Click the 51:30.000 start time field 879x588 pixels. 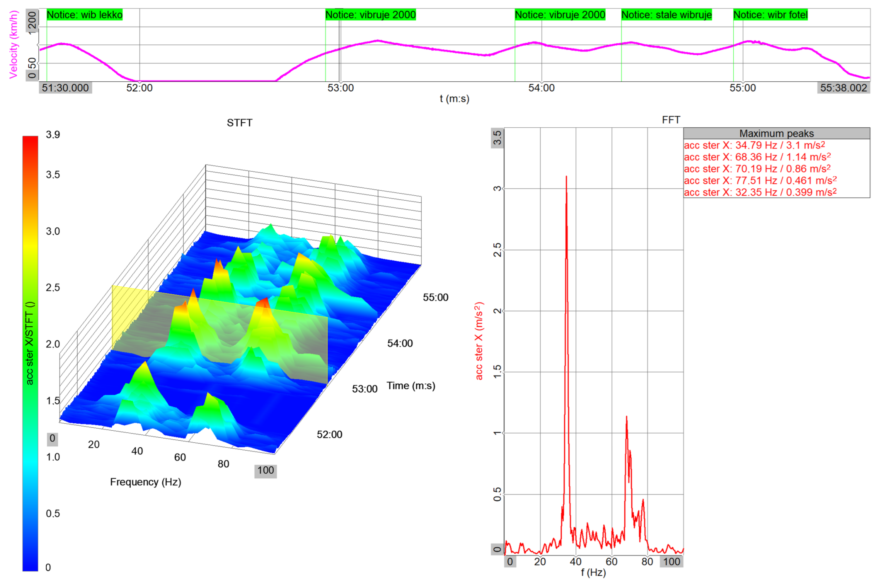pos(65,88)
